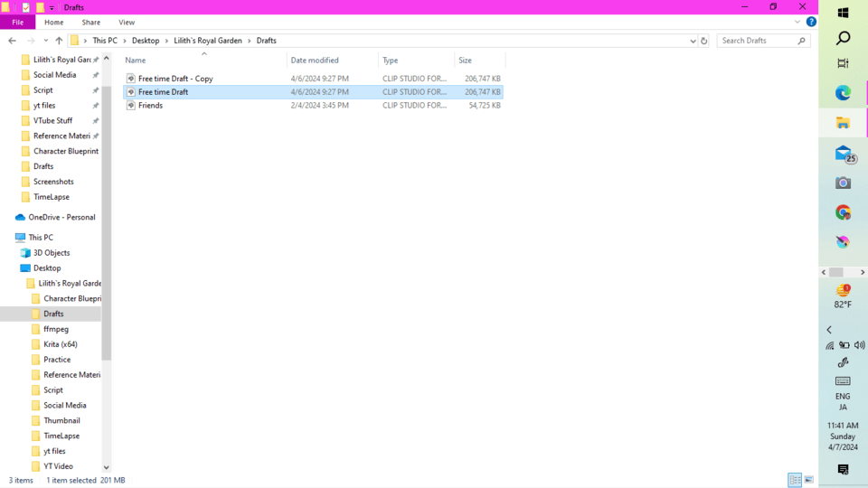Click navigation pane scrollbar down arrow
868x488 pixels.
(x=107, y=467)
